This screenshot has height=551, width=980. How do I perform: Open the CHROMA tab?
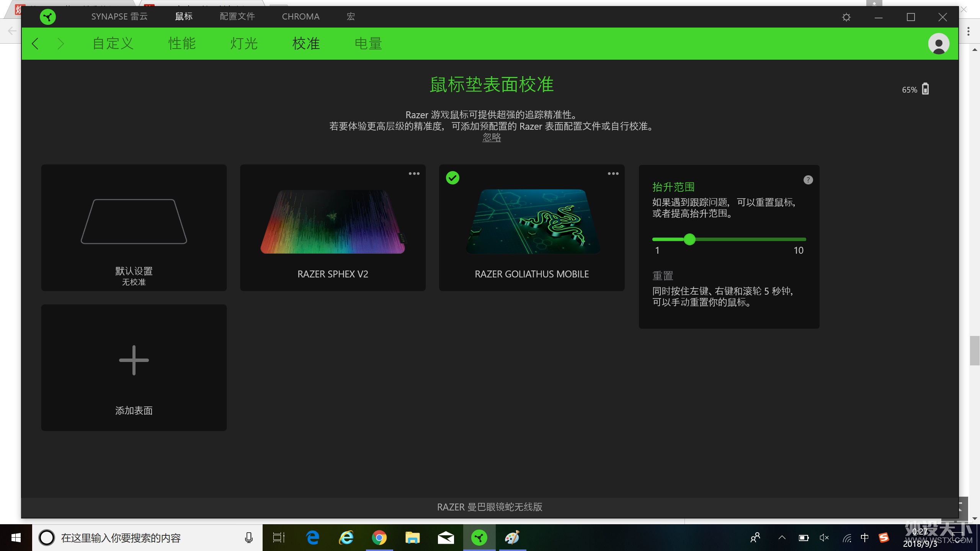(301, 16)
